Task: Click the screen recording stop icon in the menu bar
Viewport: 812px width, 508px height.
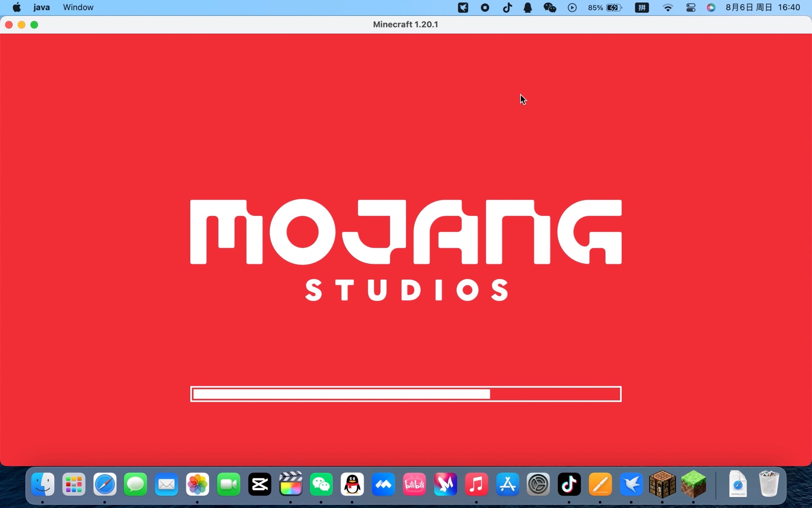Action: point(485,7)
